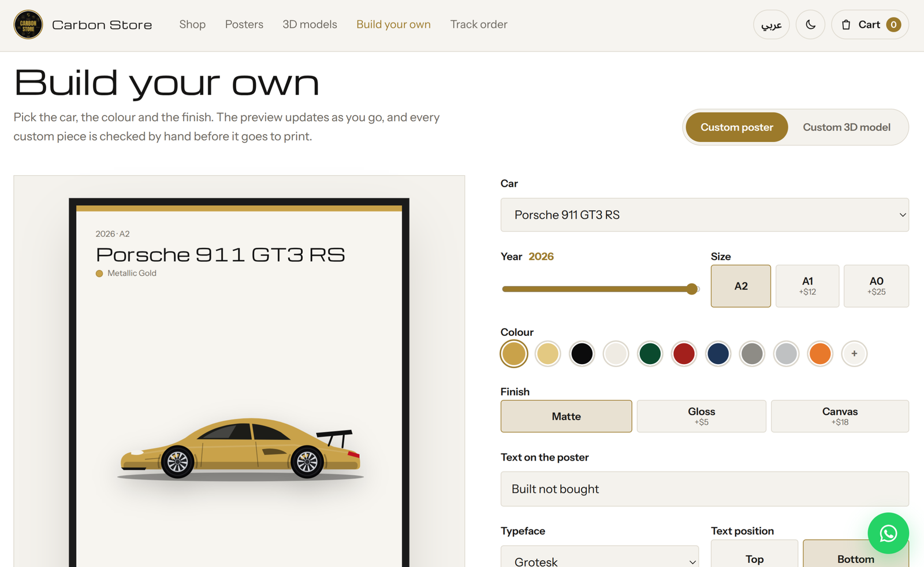Open the Cart
The width and height of the screenshot is (924, 567).
[x=870, y=24]
